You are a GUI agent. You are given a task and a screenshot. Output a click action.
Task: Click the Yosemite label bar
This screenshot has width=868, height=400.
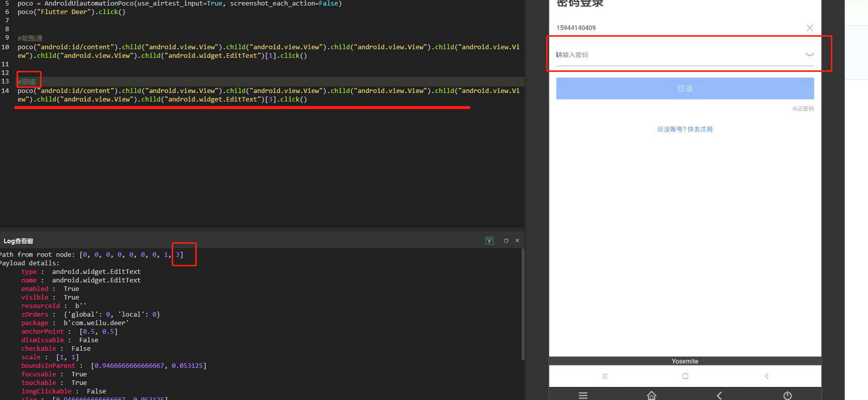[x=685, y=361]
